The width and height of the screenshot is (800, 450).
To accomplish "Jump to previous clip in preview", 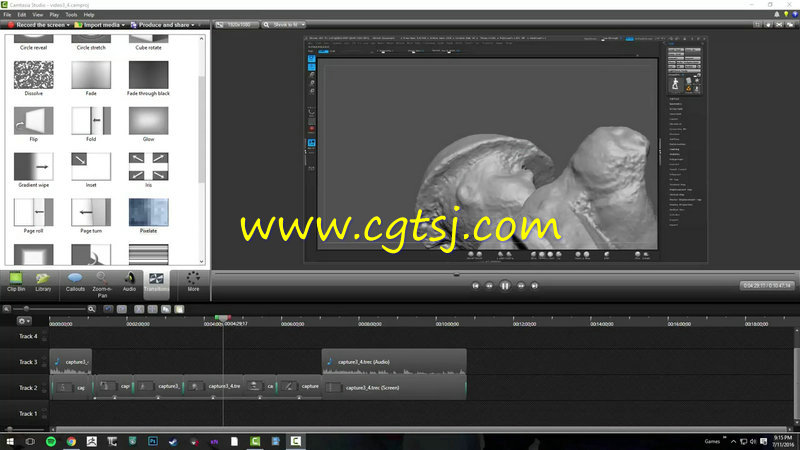I will coord(476,286).
